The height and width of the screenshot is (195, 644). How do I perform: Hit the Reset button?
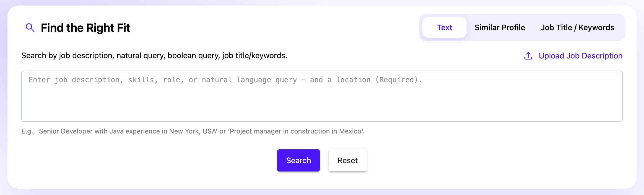point(347,160)
